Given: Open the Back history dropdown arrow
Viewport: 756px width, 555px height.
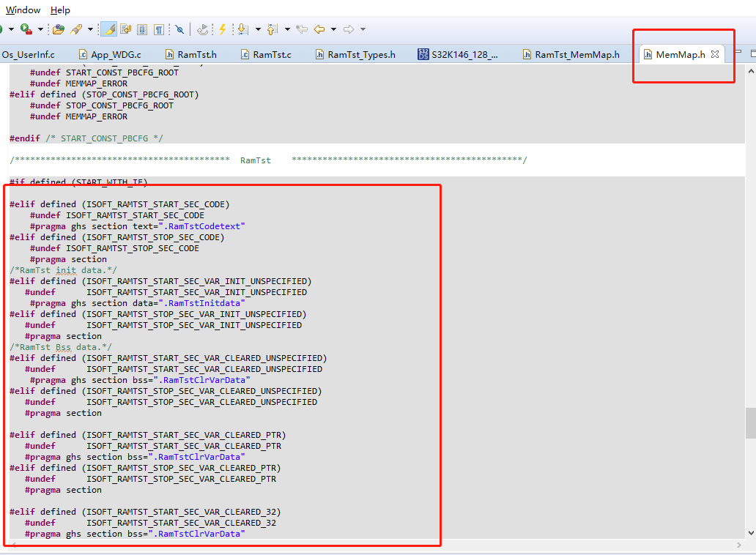Looking at the screenshot, I should pyautogui.click(x=333, y=29).
